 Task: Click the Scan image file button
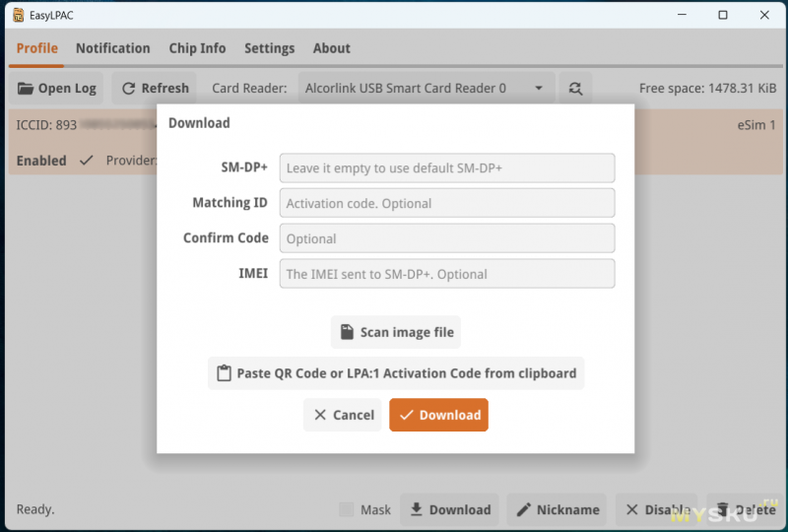396,332
